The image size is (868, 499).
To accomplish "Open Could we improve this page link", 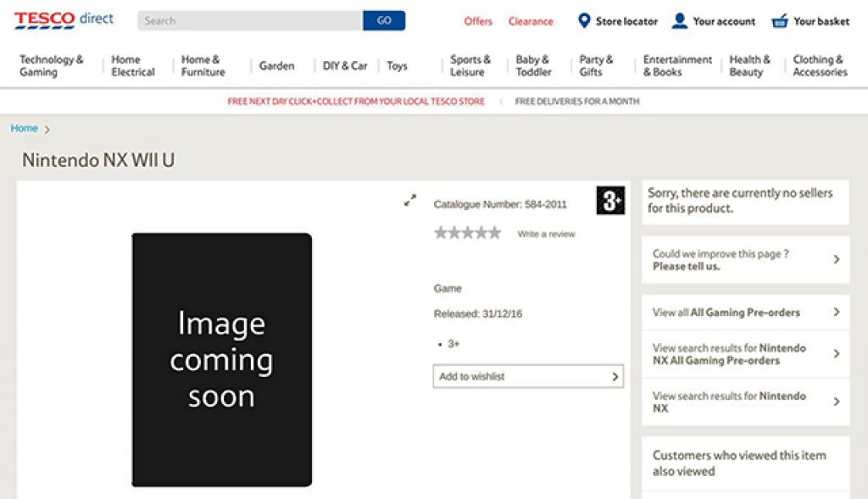I will (x=745, y=259).
